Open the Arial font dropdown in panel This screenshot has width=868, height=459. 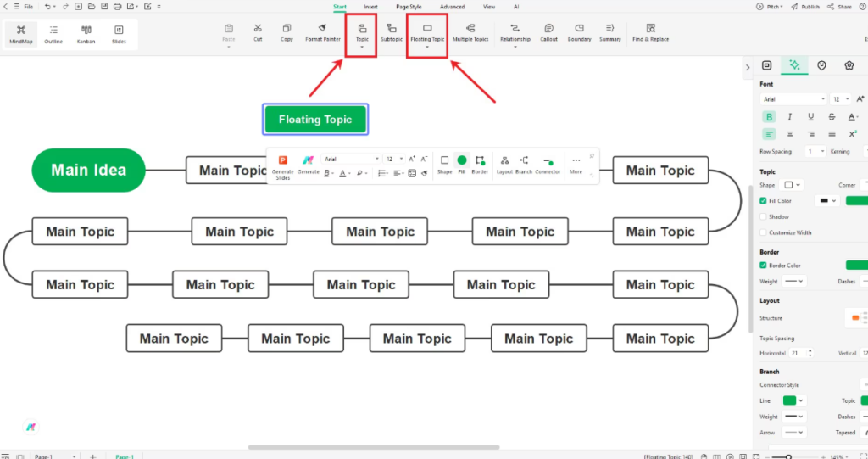pos(793,99)
